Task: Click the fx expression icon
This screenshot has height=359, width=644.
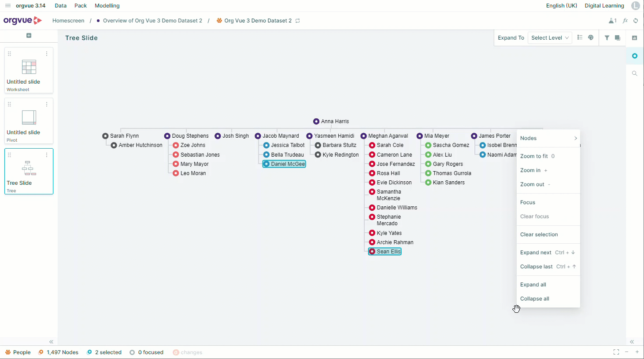Action: click(x=625, y=21)
